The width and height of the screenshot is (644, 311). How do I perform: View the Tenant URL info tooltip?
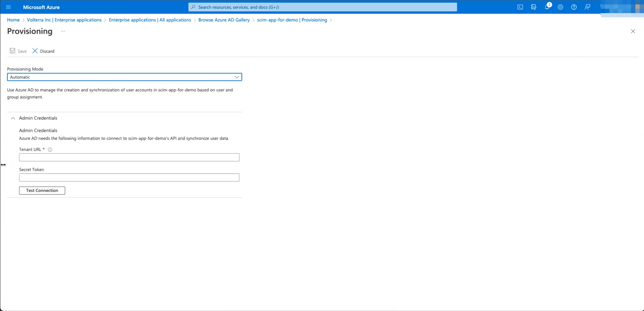[x=50, y=149]
